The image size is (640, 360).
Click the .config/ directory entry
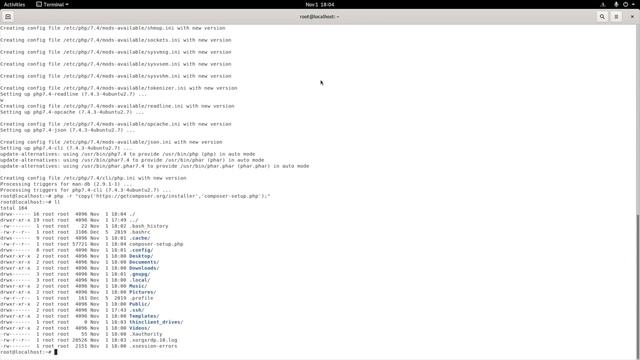pyautogui.click(x=141, y=250)
